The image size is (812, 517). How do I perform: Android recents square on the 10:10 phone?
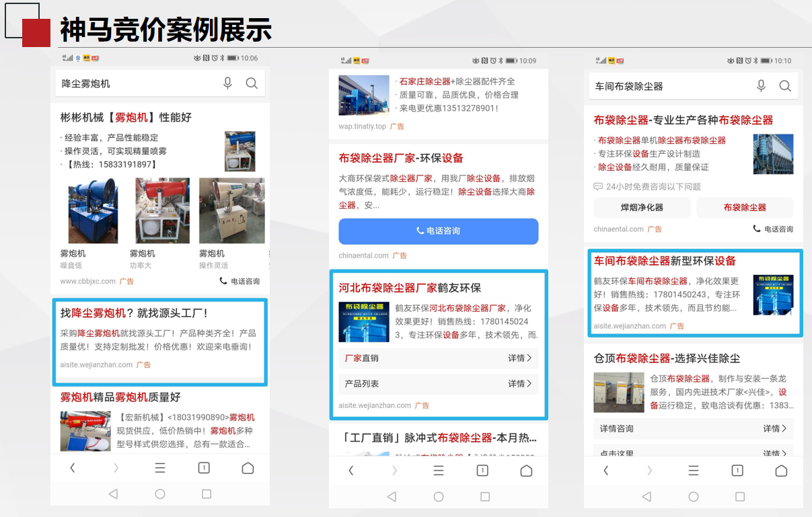pos(740,497)
